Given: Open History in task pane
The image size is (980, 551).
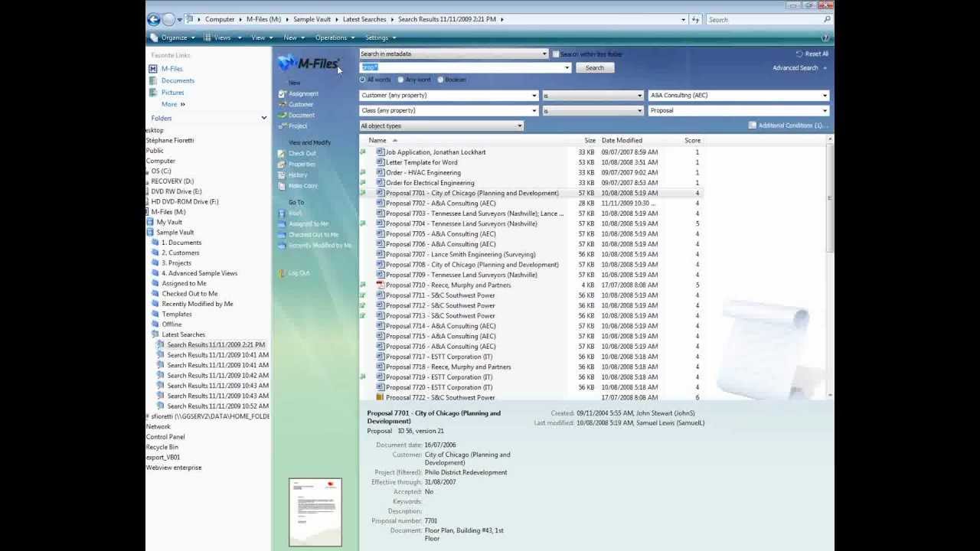Looking at the screenshot, I should pyautogui.click(x=298, y=174).
